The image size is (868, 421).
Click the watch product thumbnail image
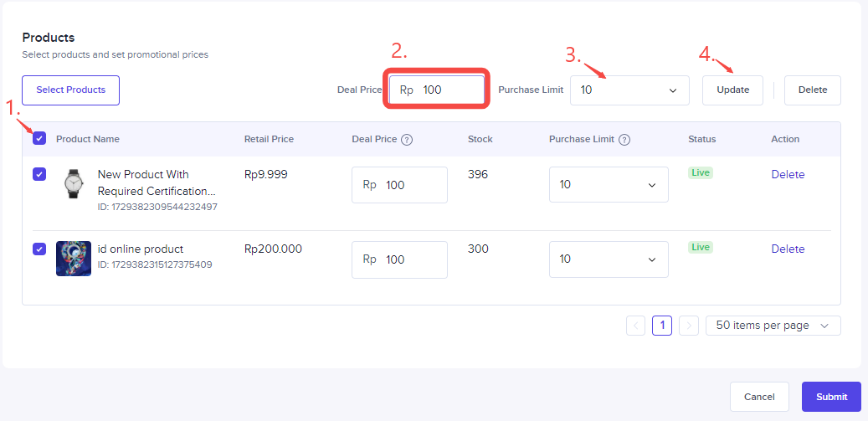tap(74, 184)
